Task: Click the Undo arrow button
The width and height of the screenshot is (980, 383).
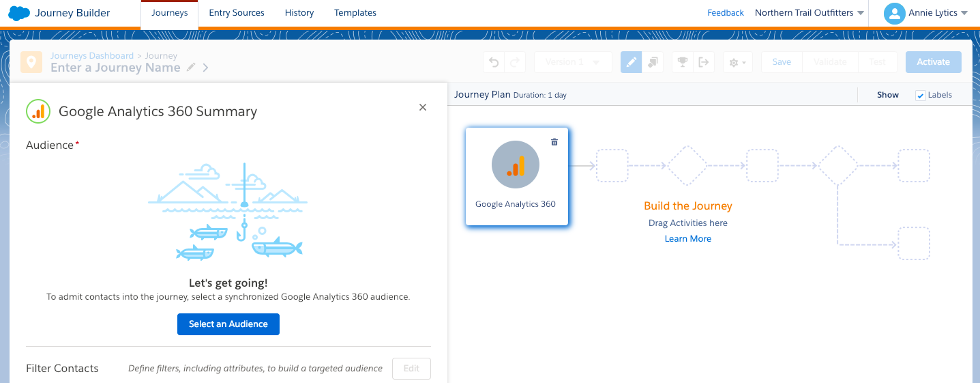Action: click(x=494, y=62)
